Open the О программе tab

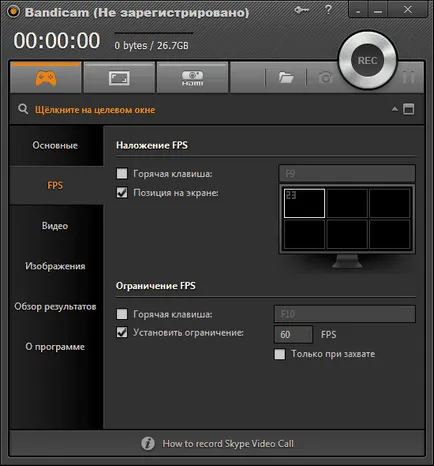[55, 347]
